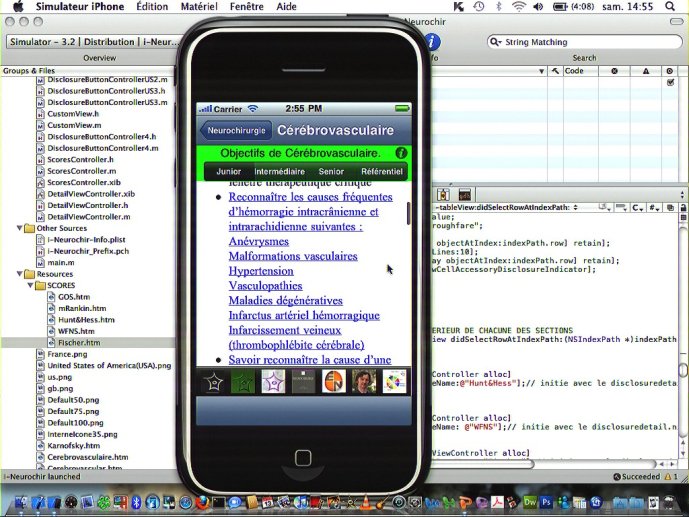Click the volume icon in menu bar
The image size is (689, 517).
[x=538, y=7]
